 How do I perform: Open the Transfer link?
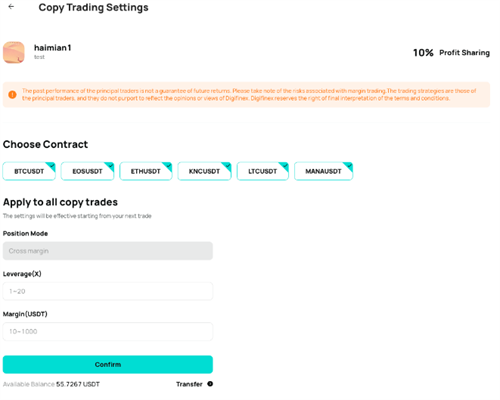pos(189,384)
